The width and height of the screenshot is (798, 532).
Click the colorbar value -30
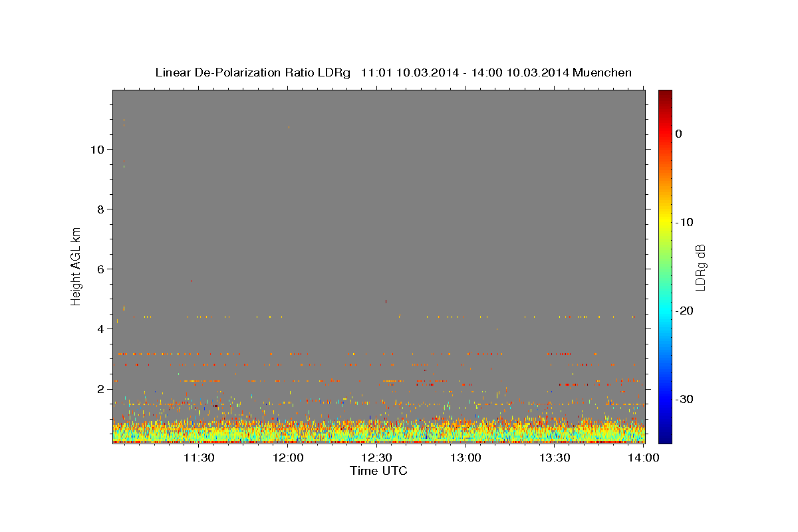point(685,399)
